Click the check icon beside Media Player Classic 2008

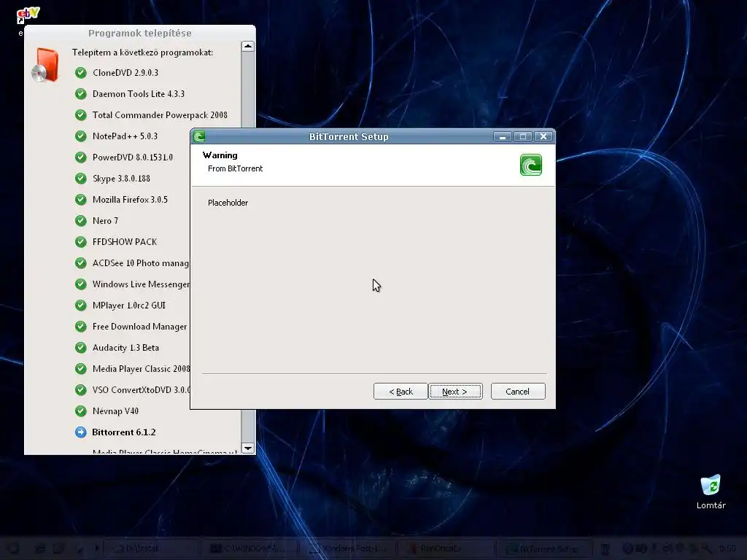click(x=81, y=368)
